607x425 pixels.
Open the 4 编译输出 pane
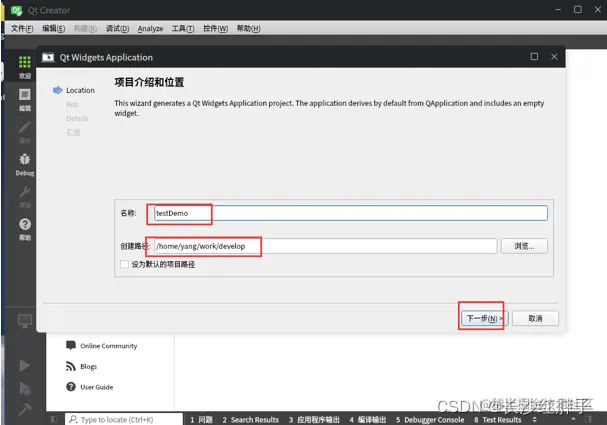point(368,420)
